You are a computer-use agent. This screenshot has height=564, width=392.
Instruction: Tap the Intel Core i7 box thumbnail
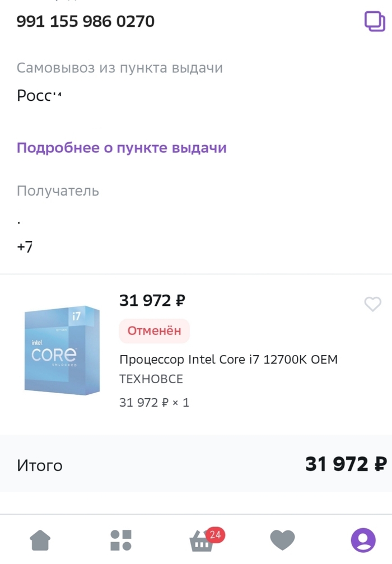click(x=62, y=351)
